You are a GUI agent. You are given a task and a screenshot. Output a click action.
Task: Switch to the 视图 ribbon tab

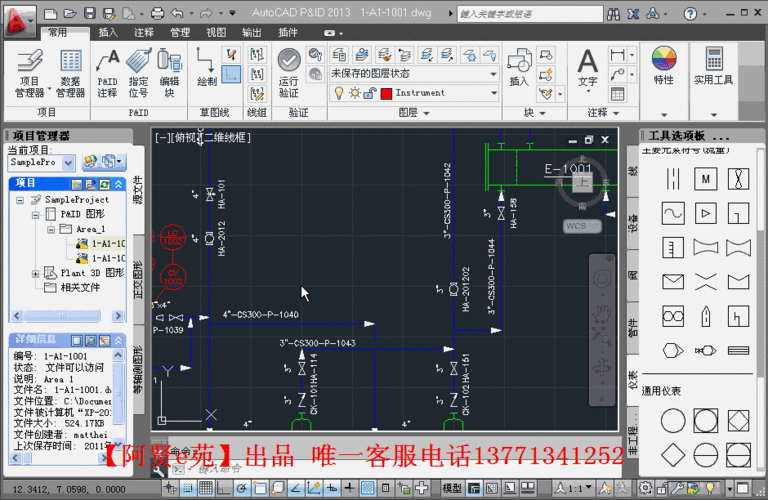pyautogui.click(x=216, y=33)
